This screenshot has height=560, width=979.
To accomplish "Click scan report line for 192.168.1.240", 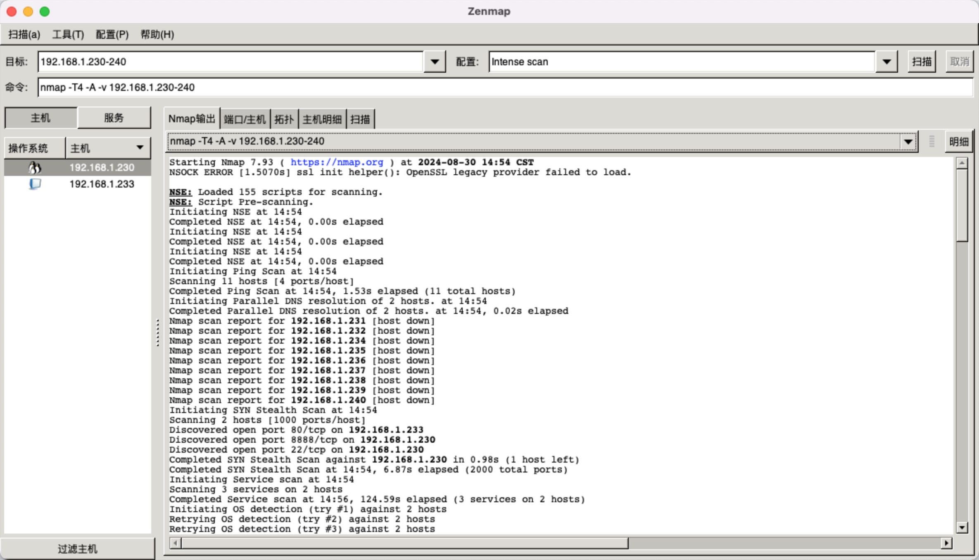I will click(x=302, y=400).
